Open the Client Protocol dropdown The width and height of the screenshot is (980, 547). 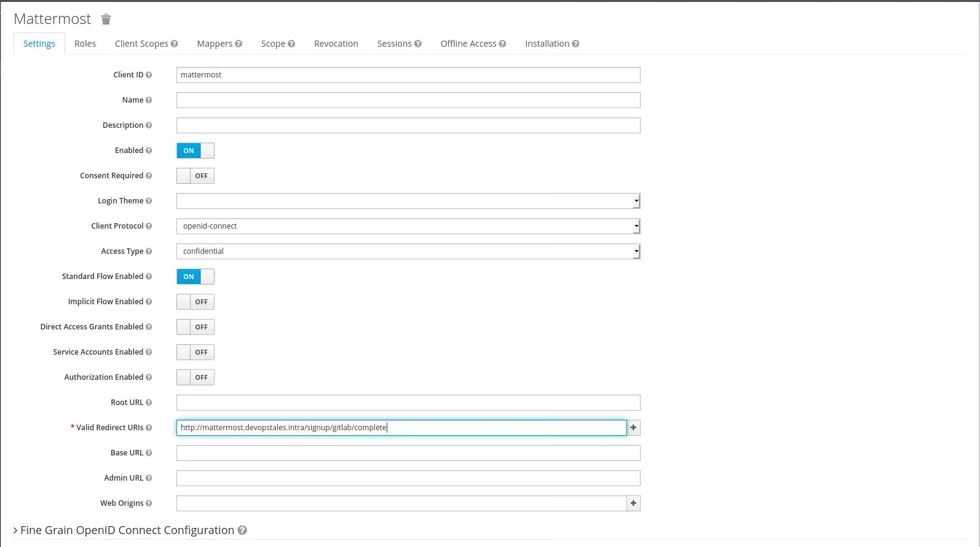click(x=408, y=226)
